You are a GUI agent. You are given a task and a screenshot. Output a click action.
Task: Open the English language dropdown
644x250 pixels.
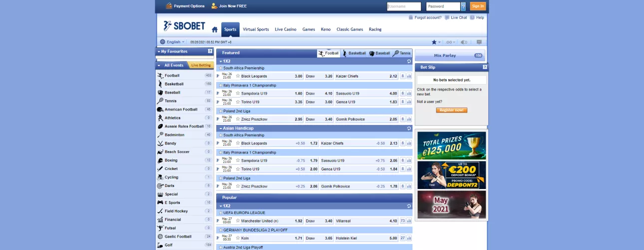click(x=173, y=42)
